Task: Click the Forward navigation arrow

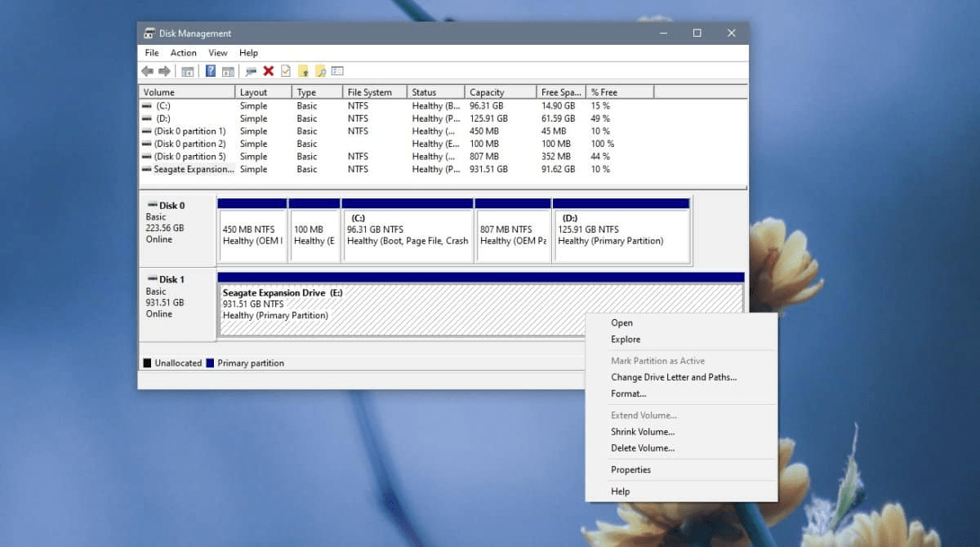Action: [166, 71]
